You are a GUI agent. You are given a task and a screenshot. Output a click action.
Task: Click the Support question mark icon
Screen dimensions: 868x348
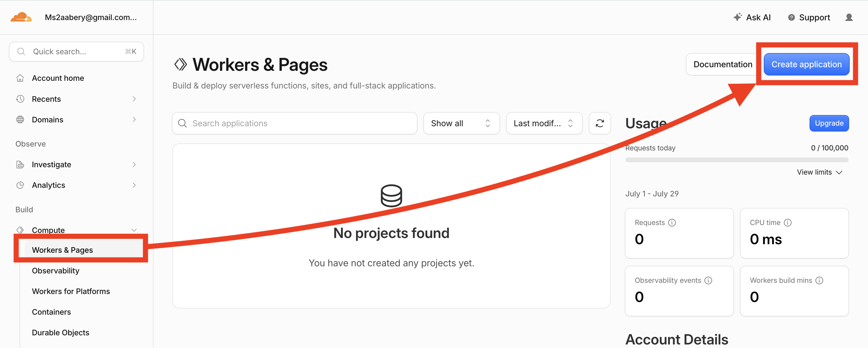tap(791, 17)
